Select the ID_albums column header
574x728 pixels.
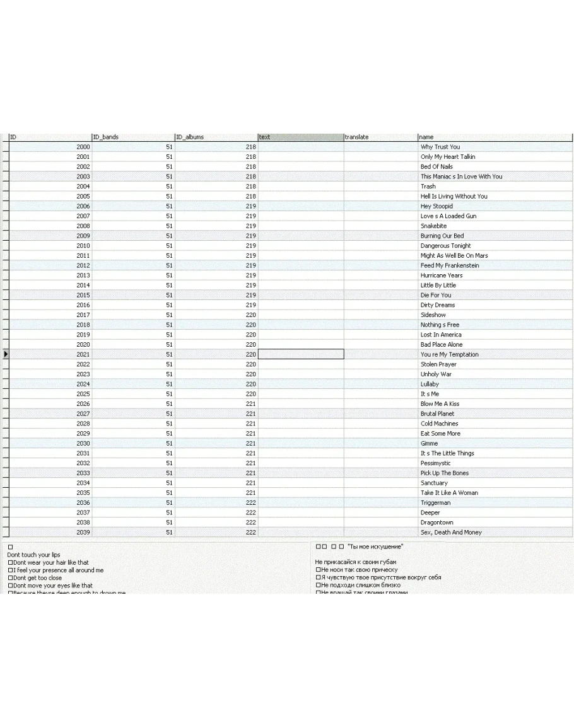pyautogui.click(x=216, y=137)
